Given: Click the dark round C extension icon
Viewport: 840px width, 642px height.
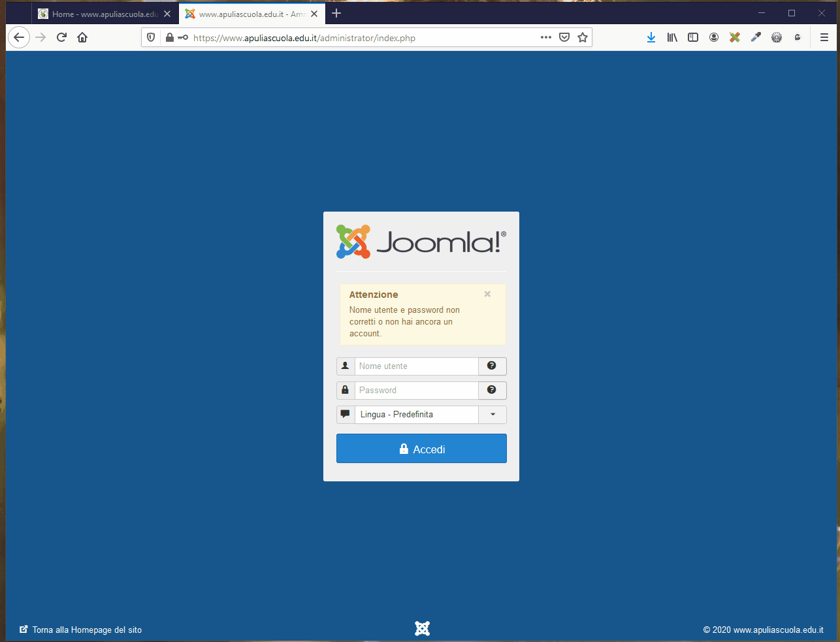Looking at the screenshot, I should click(798, 38).
